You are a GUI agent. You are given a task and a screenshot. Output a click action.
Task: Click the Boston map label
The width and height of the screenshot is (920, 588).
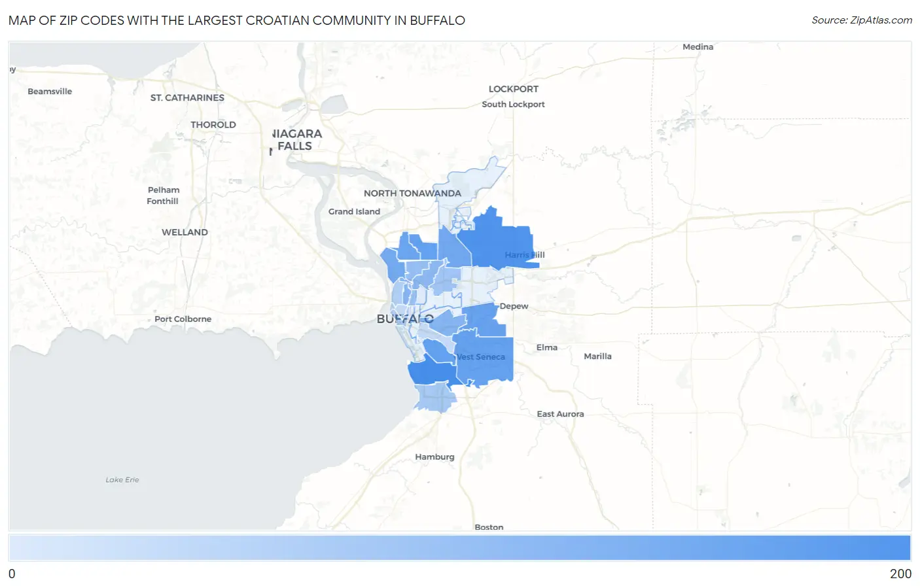489,527
